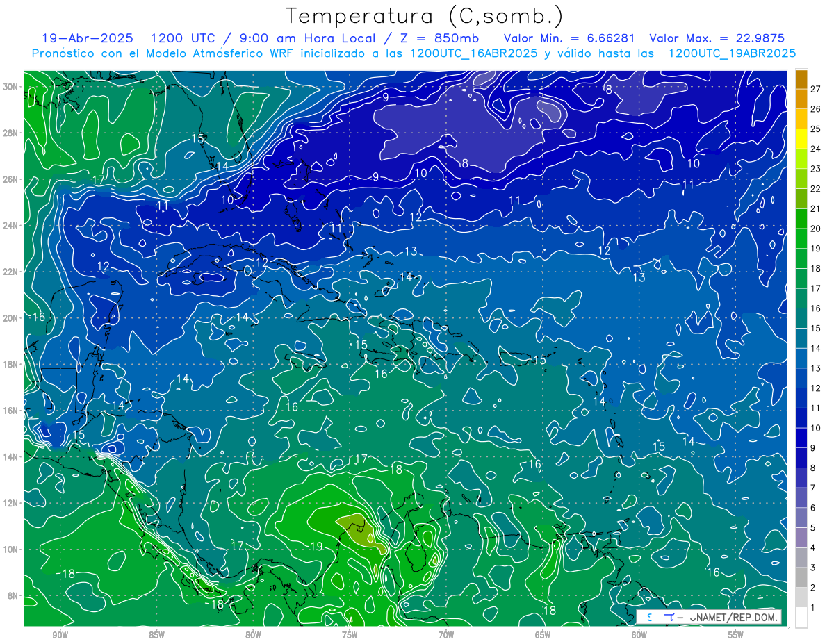Image resolution: width=834 pixels, height=644 pixels.
Task: Click the legend value "7"
Action: click(x=812, y=488)
